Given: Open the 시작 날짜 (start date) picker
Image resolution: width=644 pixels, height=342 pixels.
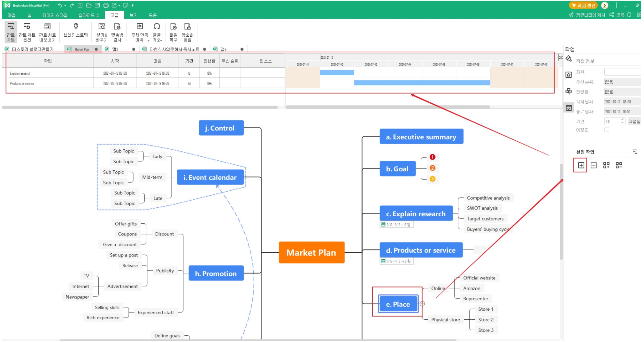Looking at the screenshot, I should pos(622,102).
